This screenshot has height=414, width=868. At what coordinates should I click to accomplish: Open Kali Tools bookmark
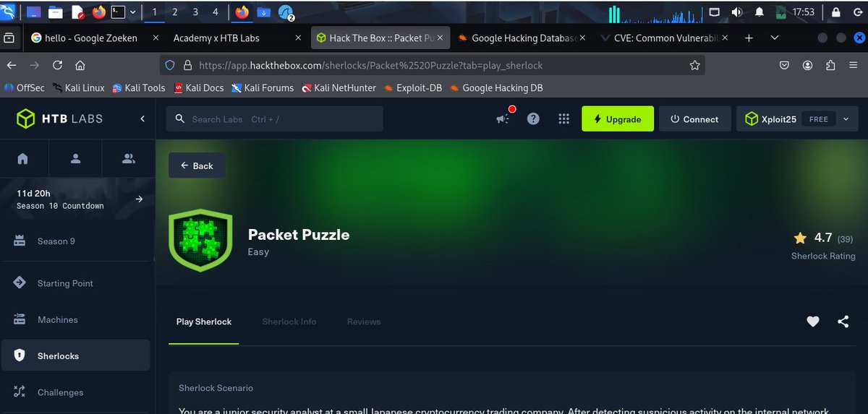(139, 88)
